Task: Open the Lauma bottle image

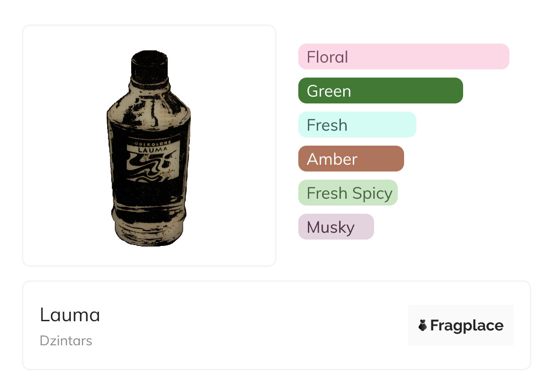Action: pyautogui.click(x=149, y=150)
